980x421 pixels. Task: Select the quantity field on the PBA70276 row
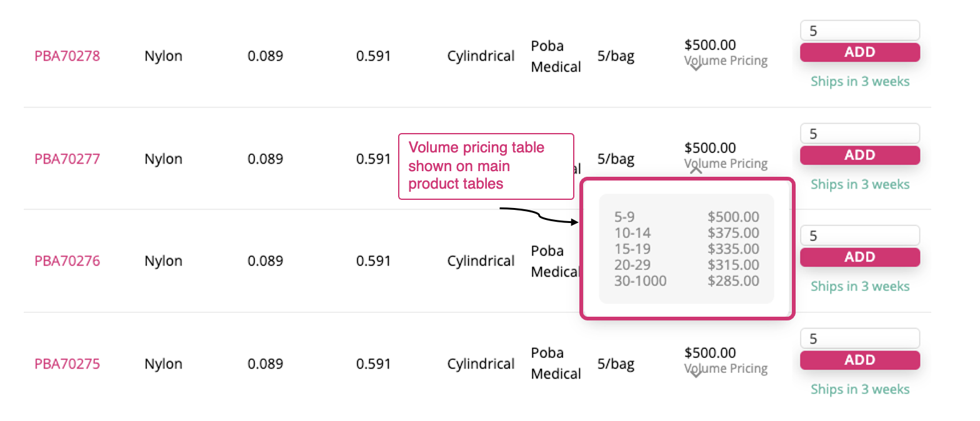[859, 235]
